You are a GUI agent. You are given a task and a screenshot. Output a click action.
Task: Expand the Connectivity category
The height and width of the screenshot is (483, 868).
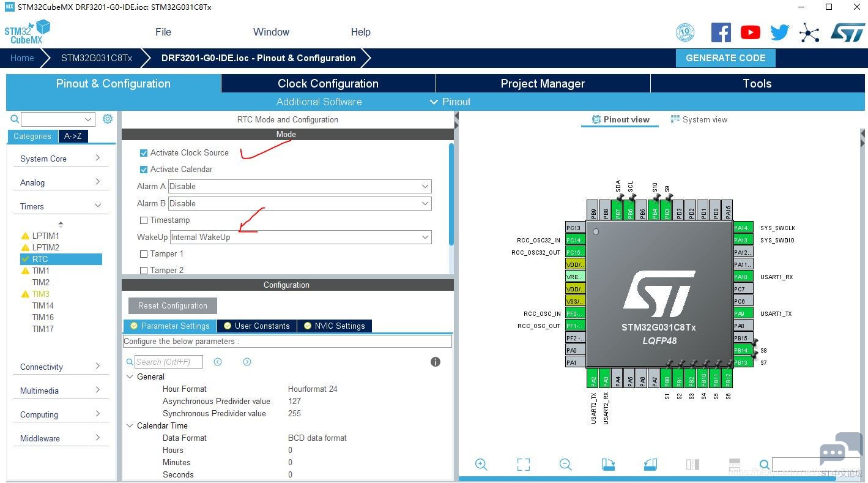click(x=61, y=367)
